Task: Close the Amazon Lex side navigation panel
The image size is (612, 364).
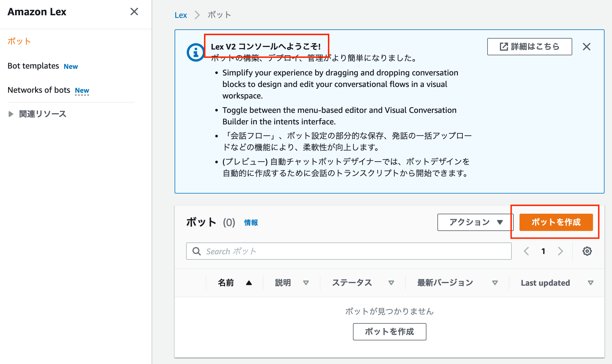Action: tap(134, 12)
